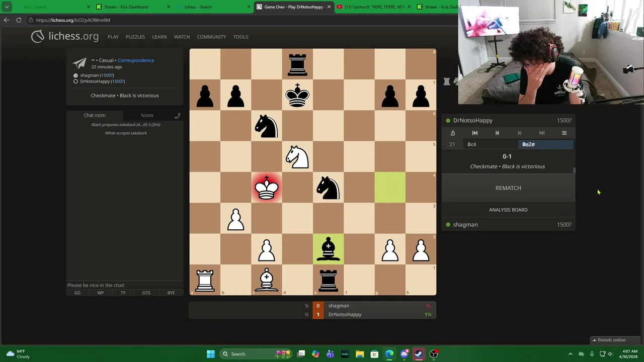The image size is (644, 362).
Task: Click the REMATCH button
Action: click(508, 188)
